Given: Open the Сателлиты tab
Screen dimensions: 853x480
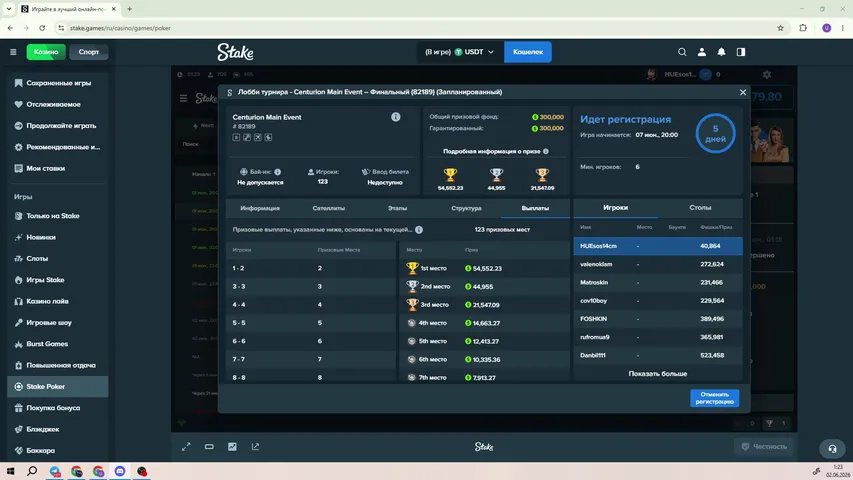Looking at the screenshot, I should tap(329, 208).
